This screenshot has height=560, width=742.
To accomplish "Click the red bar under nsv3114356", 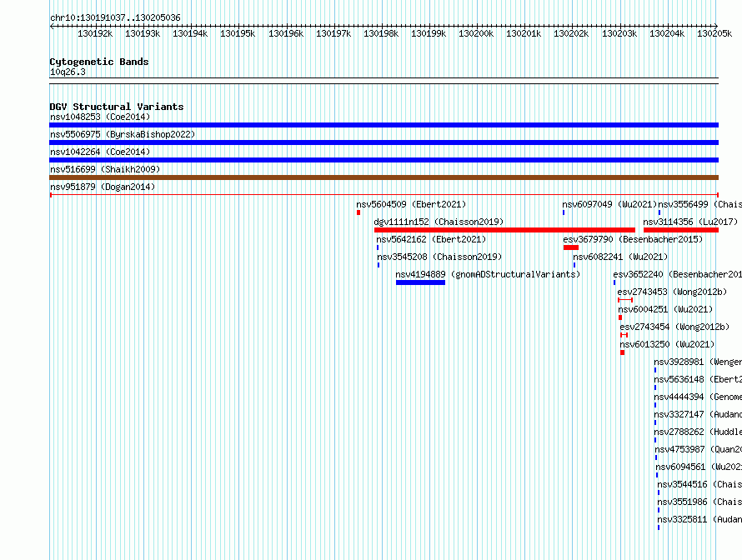I will [x=681, y=230].
